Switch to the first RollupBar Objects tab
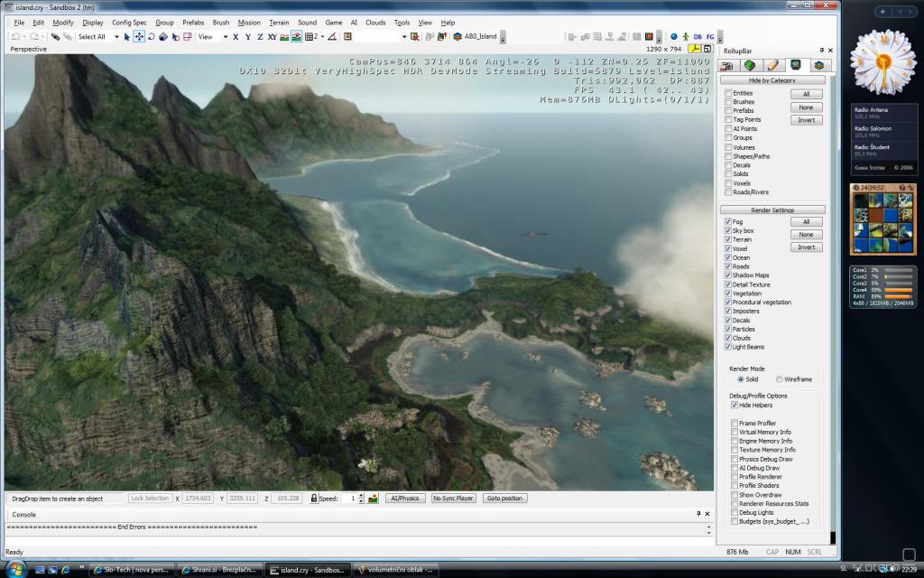Viewport: 924px width, 578px height. pos(727,65)
